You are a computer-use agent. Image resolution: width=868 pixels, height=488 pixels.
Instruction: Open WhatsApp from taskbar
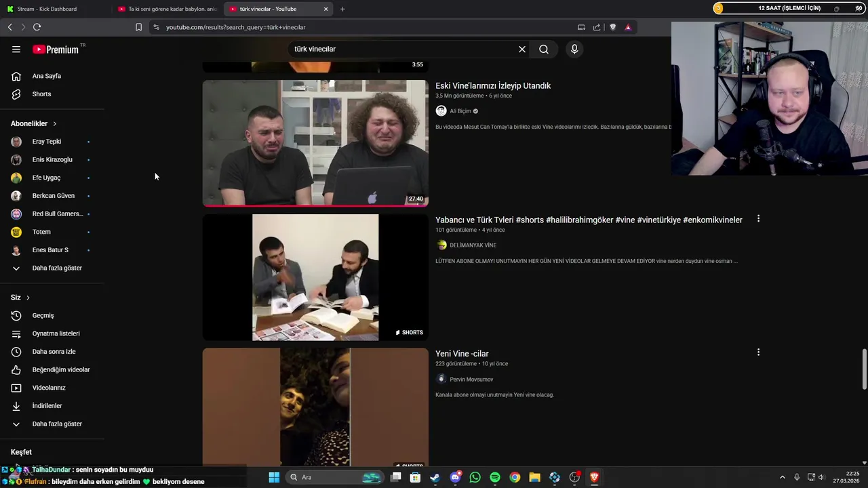coord(475,477)
